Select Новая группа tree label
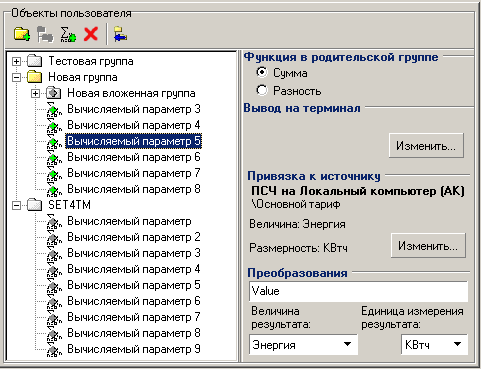 tap(83, 77)
